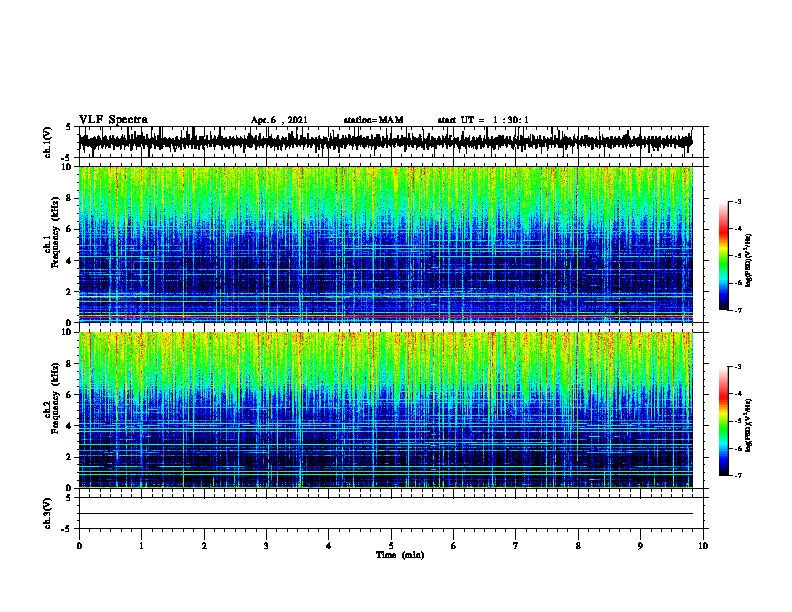
Task: Select the "start UT = 1 : 30: 1" text
Action: tap(483, 120)
